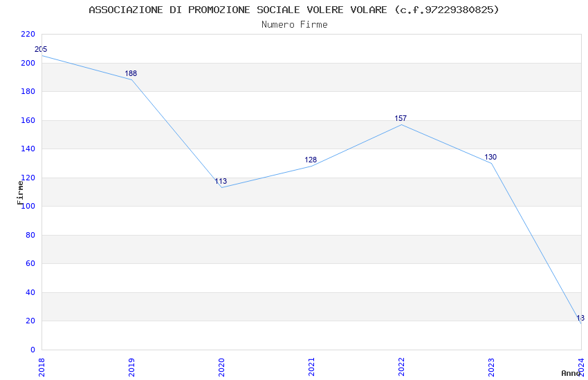
Task: Click the x-axis year label 2023
Action: (492, 368)
